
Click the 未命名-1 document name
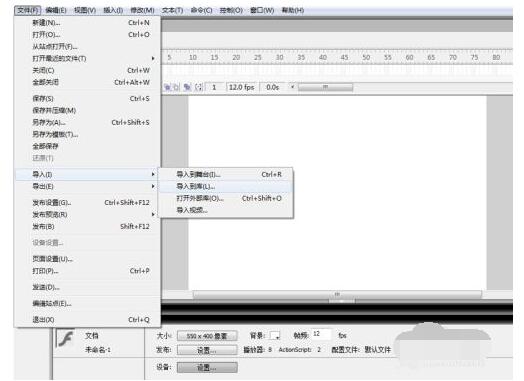pos(98,350)
